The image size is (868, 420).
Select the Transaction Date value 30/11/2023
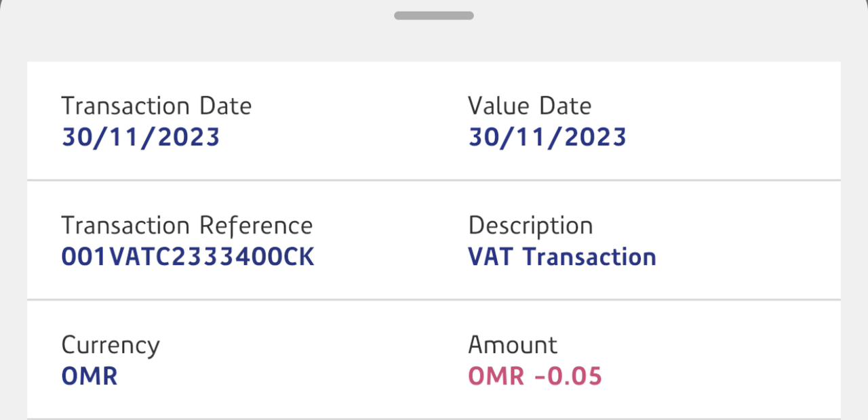[140, 137]
